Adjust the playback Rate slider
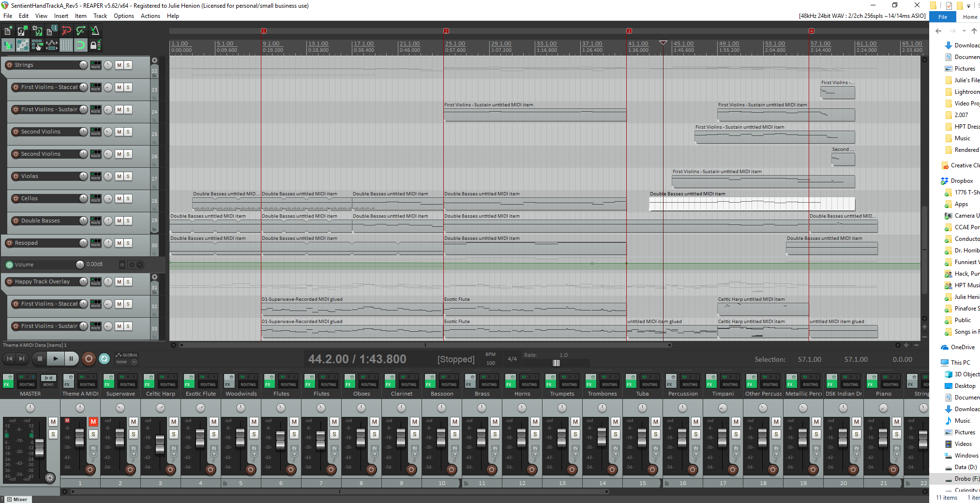This screenshot has height=503, width=980. [x=556, y=363]
